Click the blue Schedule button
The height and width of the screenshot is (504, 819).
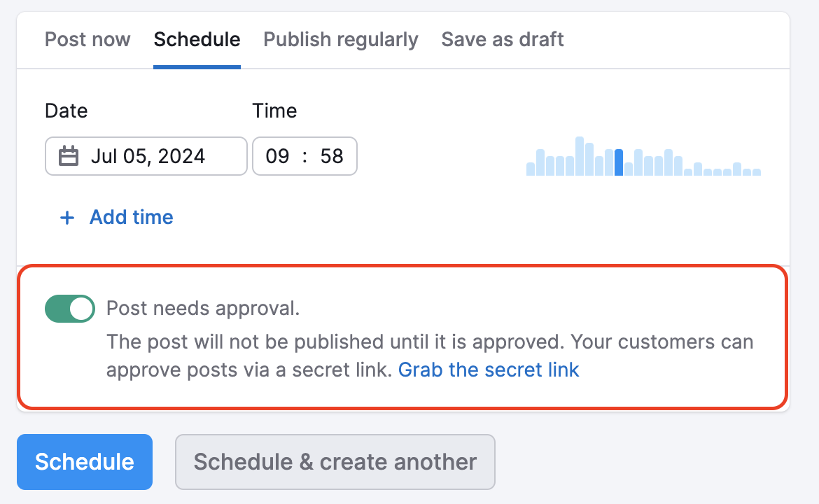tap(84, 462)
